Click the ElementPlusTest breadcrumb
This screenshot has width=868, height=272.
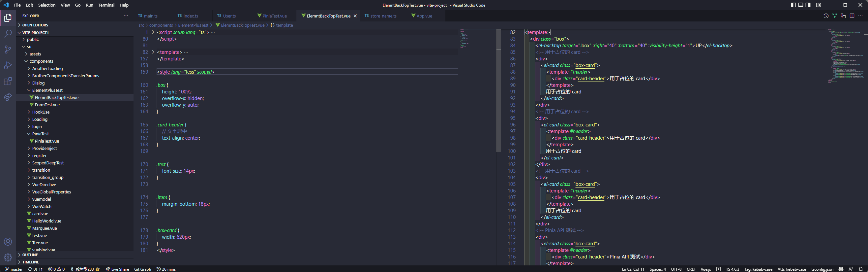[x=193, y=25]
